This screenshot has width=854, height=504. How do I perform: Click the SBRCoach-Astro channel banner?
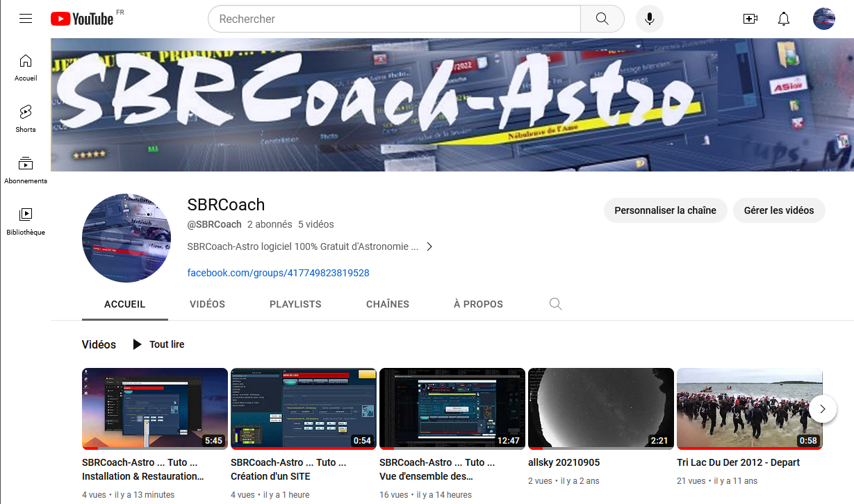[452, 105]
